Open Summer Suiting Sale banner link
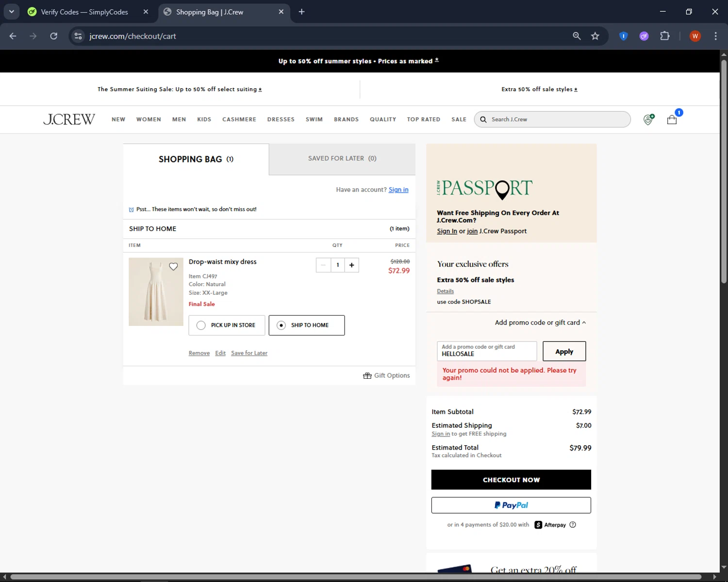The image size is (728, 582). [x=180, y=89]
